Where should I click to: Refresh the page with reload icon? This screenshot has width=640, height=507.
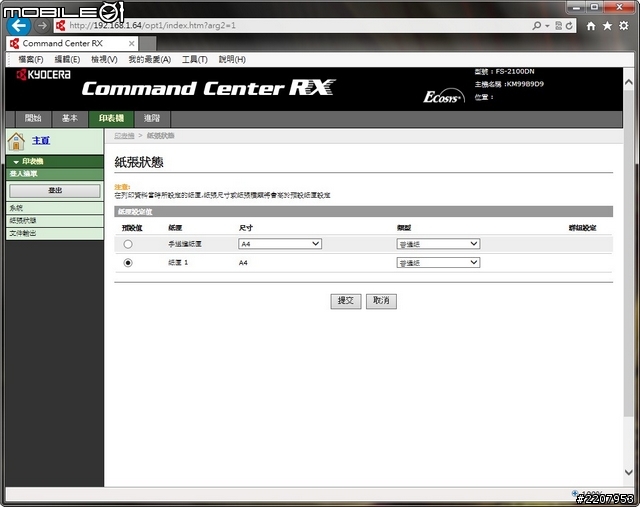click(569, 26)
